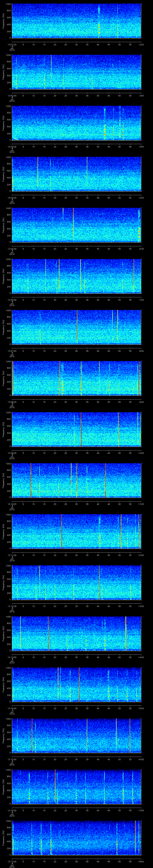Click the '2:00' end time label
This screenshot has width=153, height=868.
tap(141, 44)
